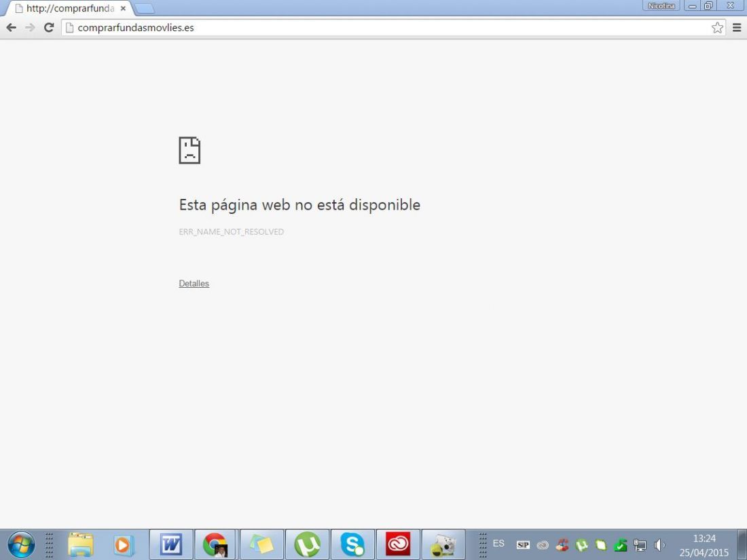Image resolution: width=747 pixels, height=560 pixels.
Task: Click the Detalles link
Action: (194, 283)
